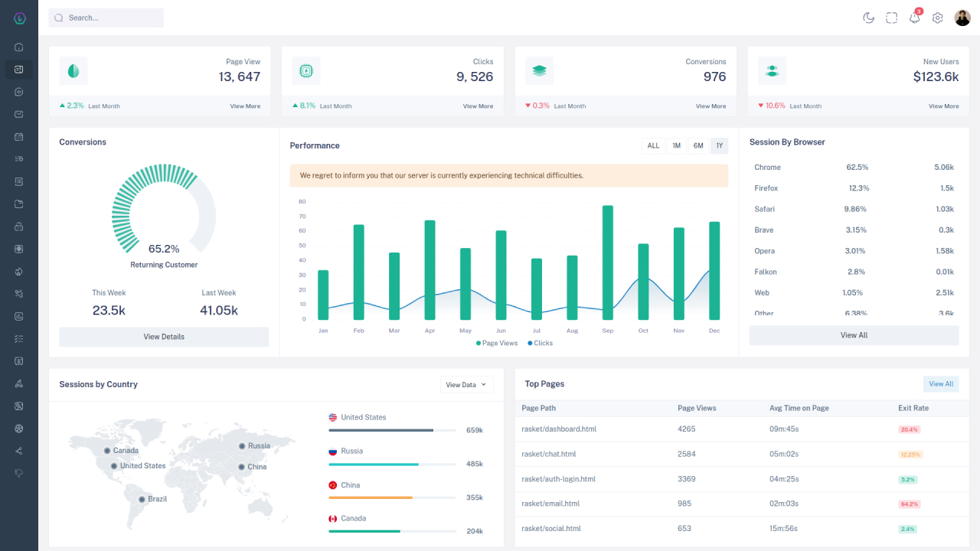Enter fullscreen mode from the top bar
The image size is (980, 551).
pos(891,17)
